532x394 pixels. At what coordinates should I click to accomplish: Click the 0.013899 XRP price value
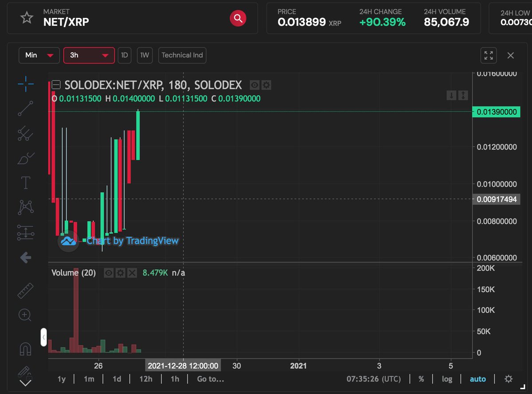[x=309, y=22]
